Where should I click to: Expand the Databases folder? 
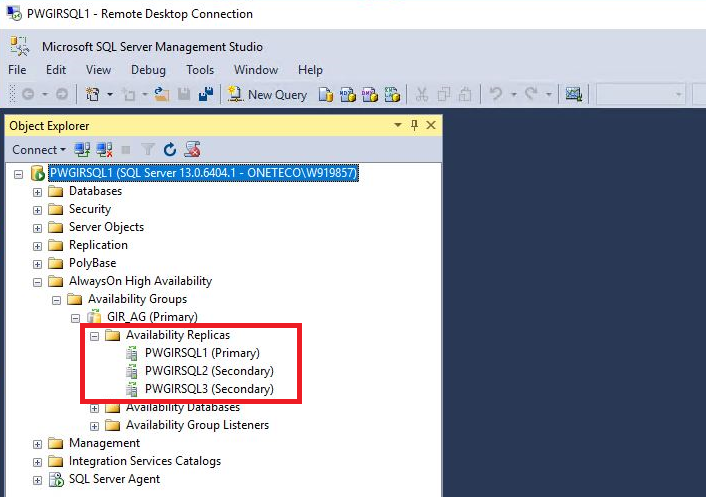pos(37,192)
